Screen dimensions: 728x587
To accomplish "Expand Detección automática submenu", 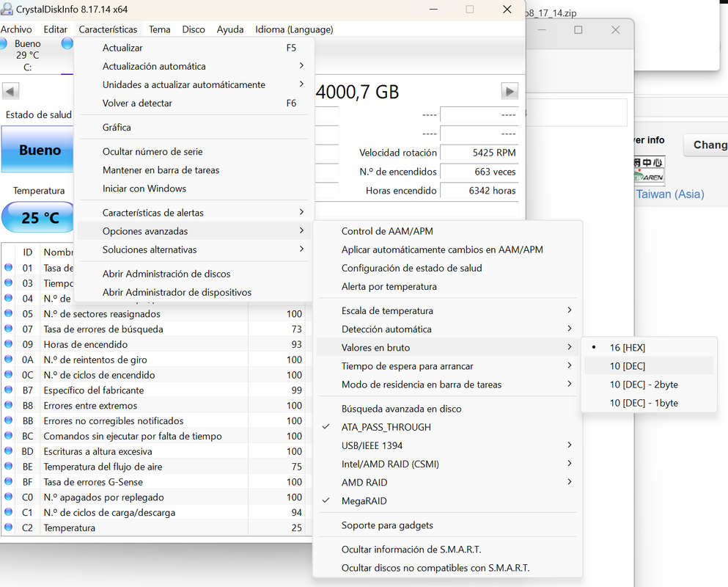I will pos(447,329).
